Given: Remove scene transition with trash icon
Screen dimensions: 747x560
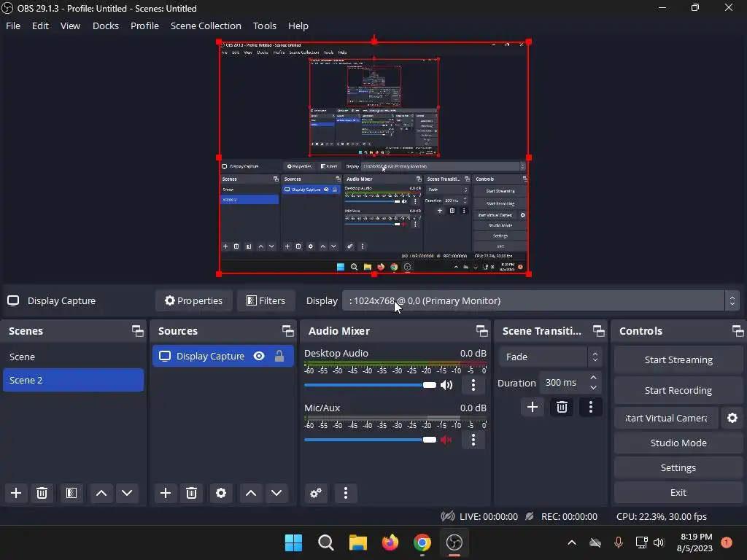Looking at the screenshot, I should [562, 407].
